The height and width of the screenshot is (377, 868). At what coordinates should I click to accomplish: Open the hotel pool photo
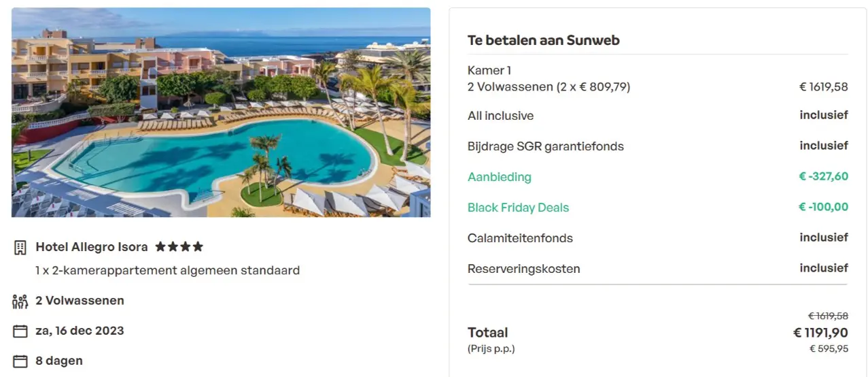click(x=221, y=112)
